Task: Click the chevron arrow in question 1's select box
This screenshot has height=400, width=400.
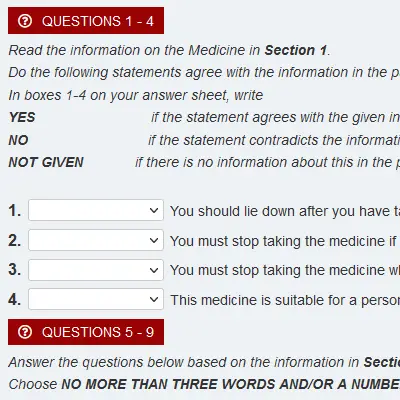Action: (x=154, y=211)
